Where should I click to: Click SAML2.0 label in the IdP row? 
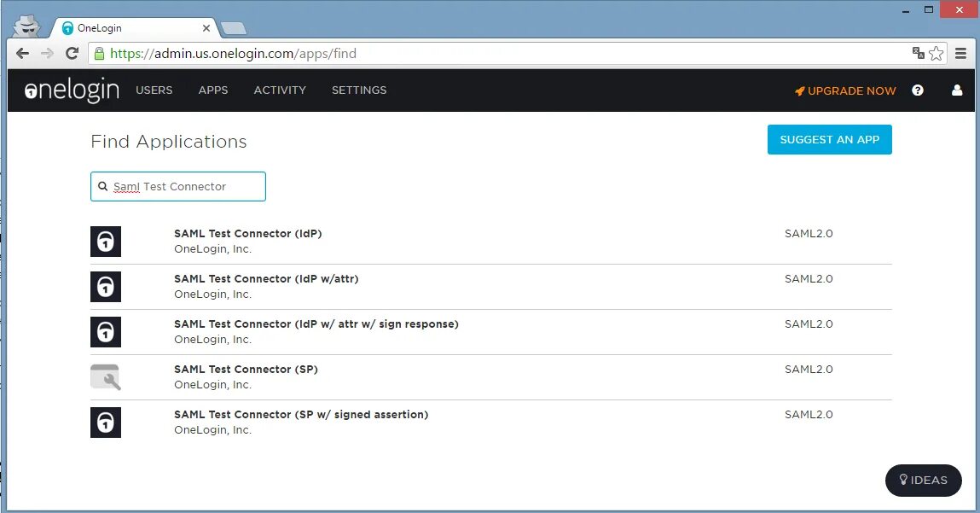pyautogui.click(x=809, y=233)
